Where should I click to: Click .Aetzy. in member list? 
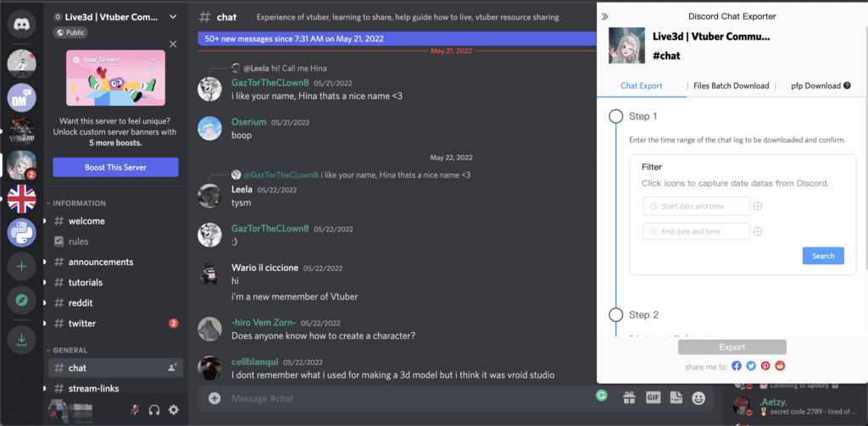773,401
